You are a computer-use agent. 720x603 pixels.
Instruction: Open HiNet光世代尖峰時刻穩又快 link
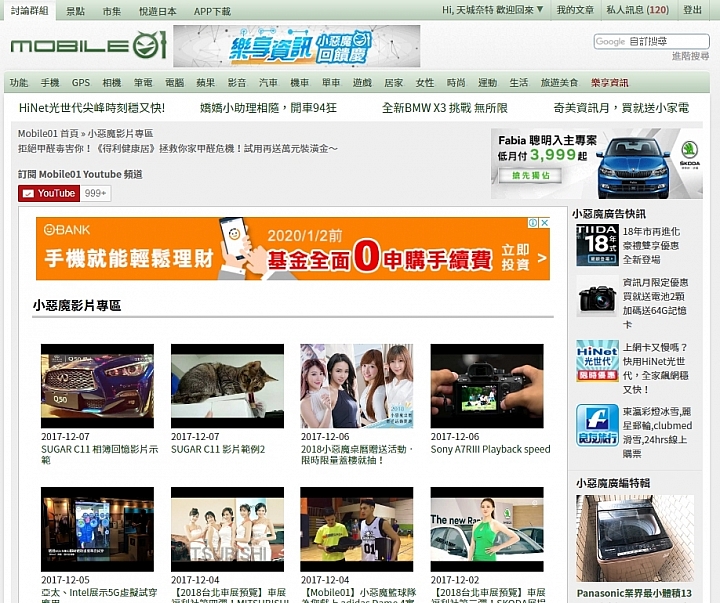pyautogui.click(x=91, y=107)
